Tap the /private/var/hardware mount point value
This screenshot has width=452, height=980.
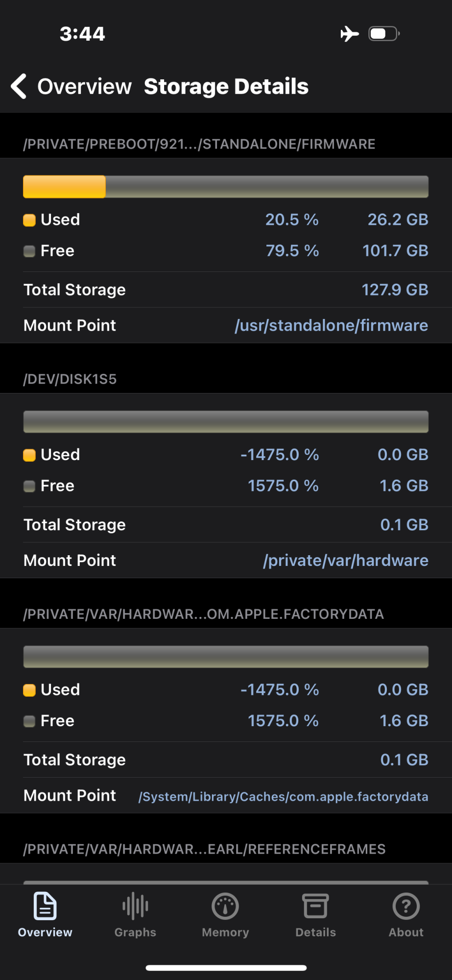[x=345, y=561]
